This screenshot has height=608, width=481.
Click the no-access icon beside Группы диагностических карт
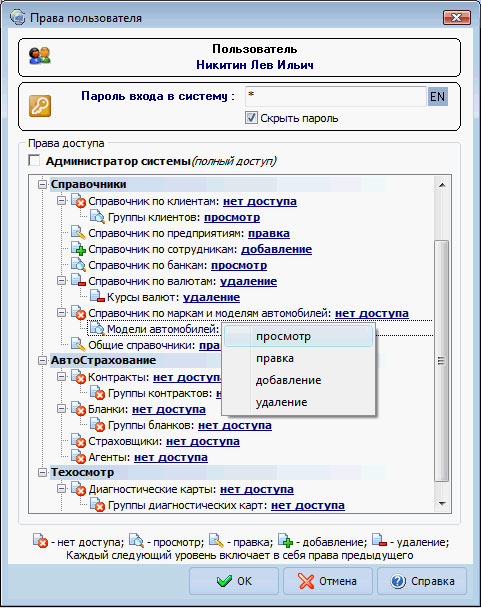(97, 505)
